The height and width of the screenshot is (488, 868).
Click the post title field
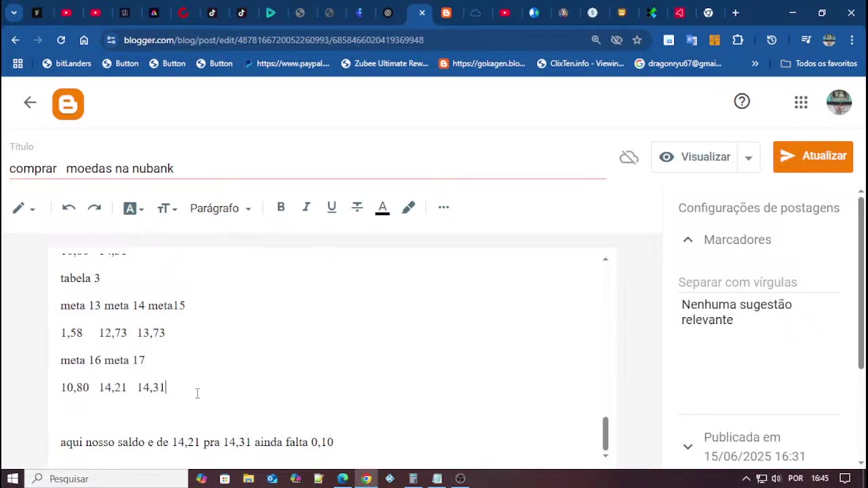[307, 169]
